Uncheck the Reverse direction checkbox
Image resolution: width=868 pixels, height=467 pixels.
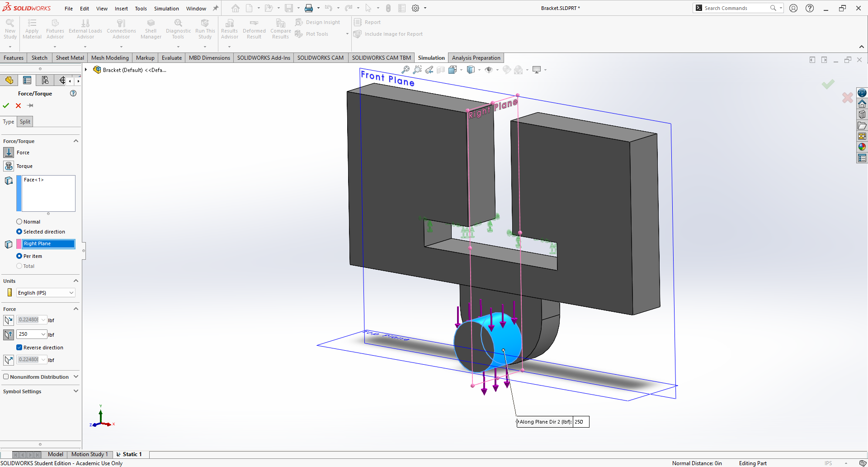19,348
